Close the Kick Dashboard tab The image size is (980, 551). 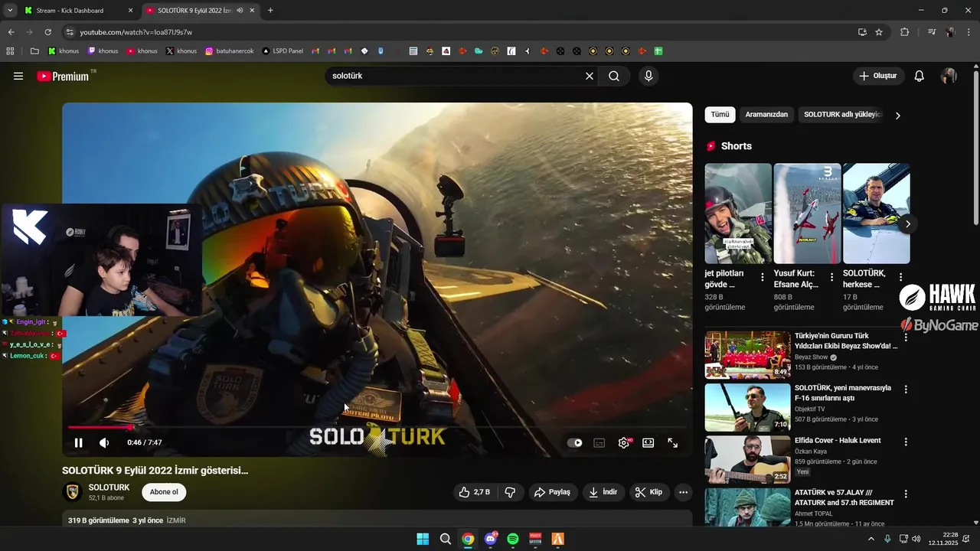click(130, 11)
